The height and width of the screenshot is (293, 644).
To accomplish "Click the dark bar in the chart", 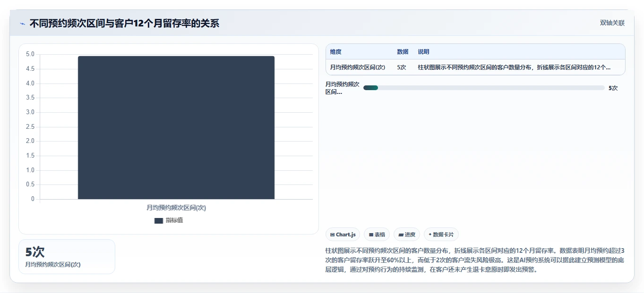I will [x=176, y=127].
